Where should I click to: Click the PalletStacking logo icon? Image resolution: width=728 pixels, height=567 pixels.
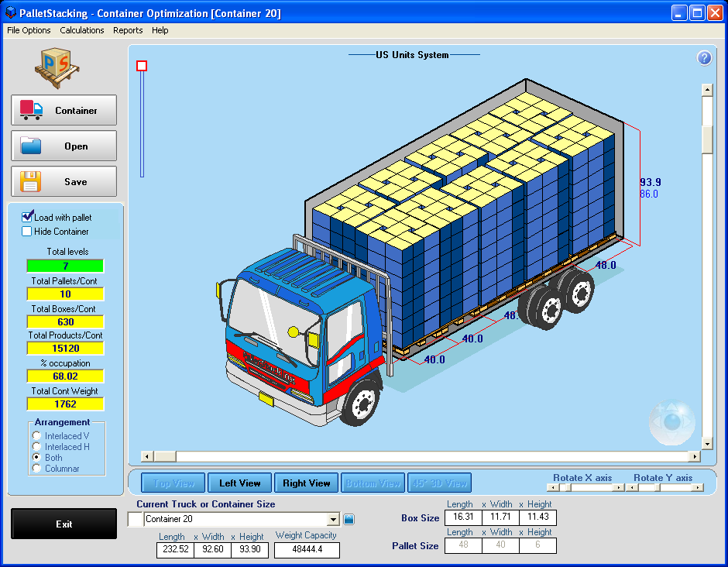coord(57,68)
